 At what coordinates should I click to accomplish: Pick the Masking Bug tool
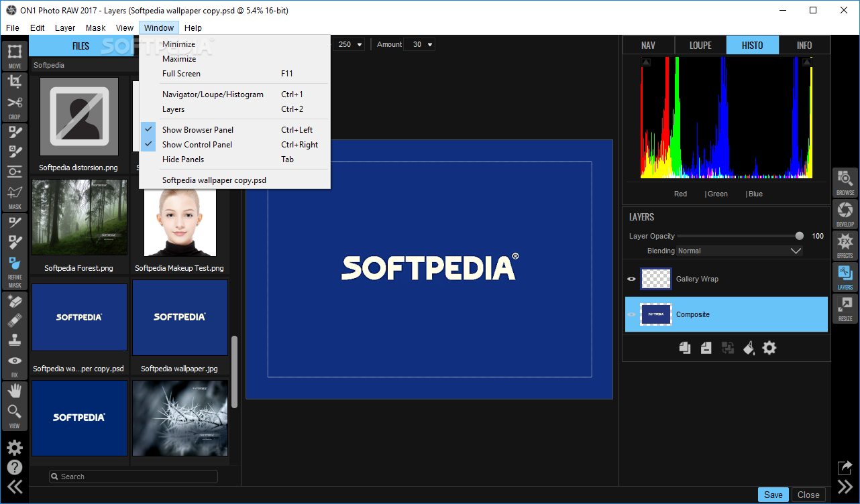pyautogui.click(x=15, y=172)
